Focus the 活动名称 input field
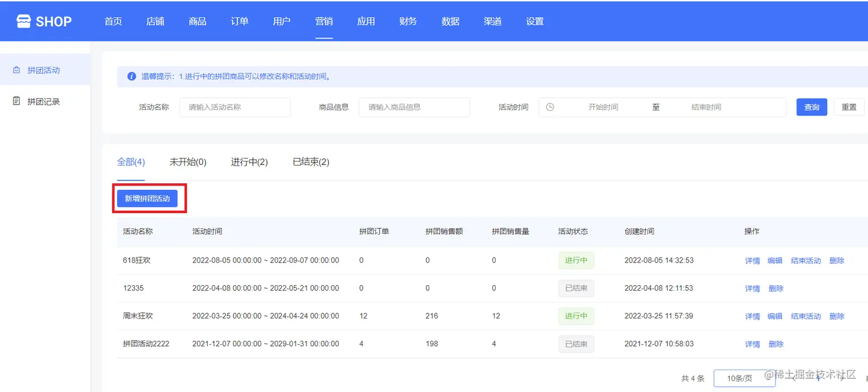 pos(235,107)
